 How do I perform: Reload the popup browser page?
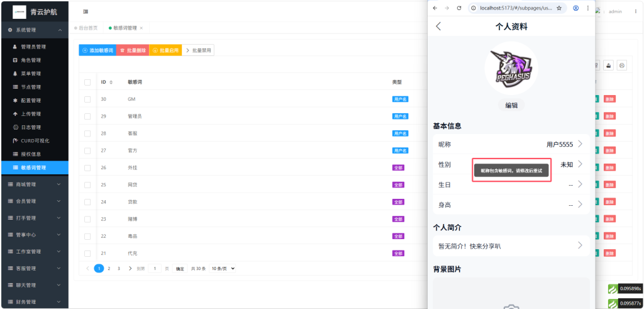(459, 8)
